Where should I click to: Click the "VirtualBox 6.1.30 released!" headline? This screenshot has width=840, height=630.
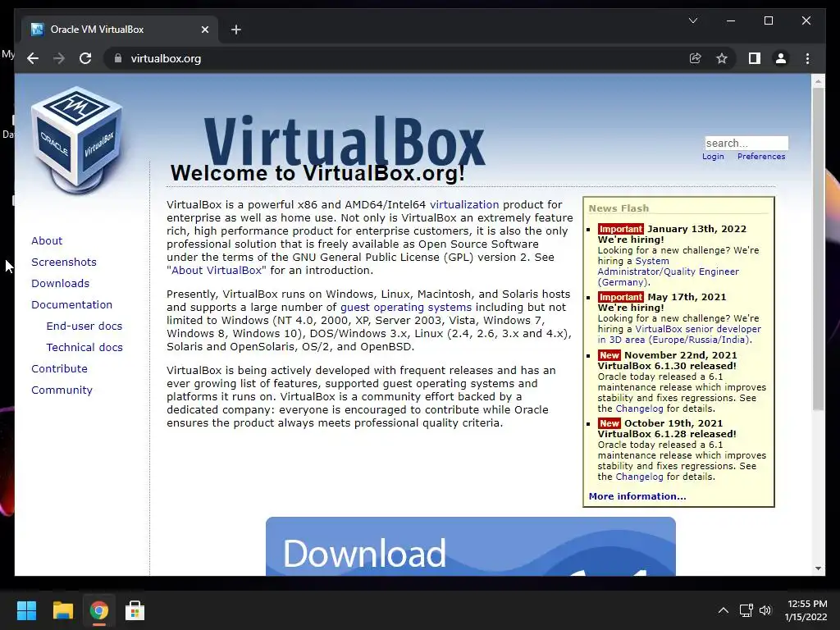click(666, 366)
